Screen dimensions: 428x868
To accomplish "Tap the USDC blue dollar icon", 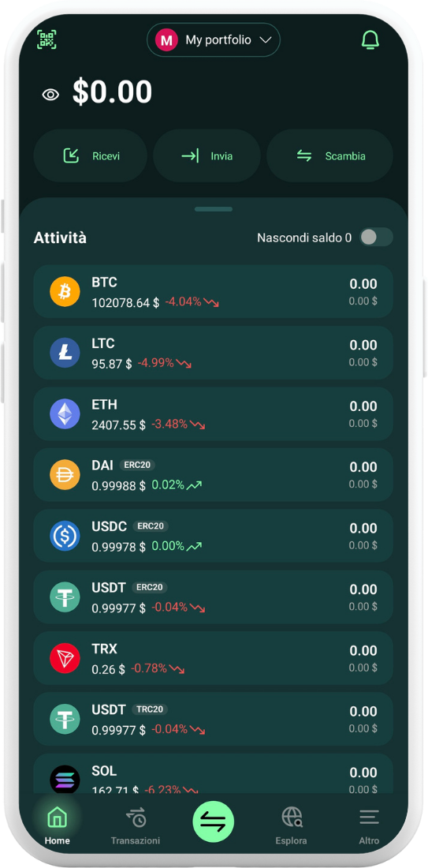I will (65, 536).
